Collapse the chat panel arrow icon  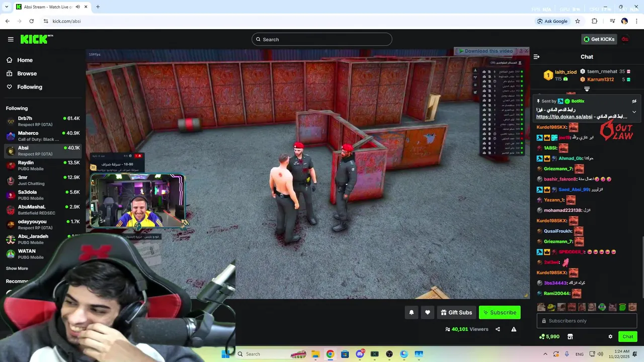coord(536,57)
